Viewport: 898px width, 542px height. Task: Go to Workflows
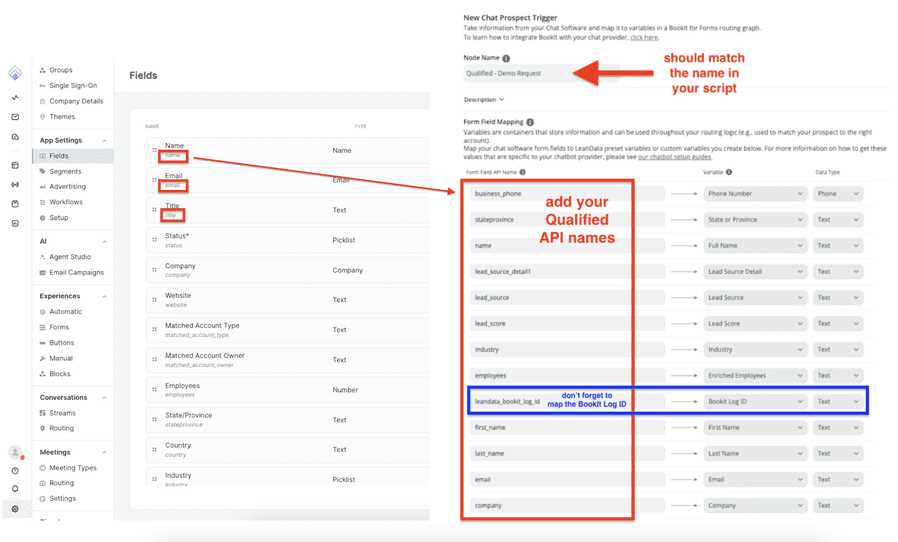(x=66, y=202)
